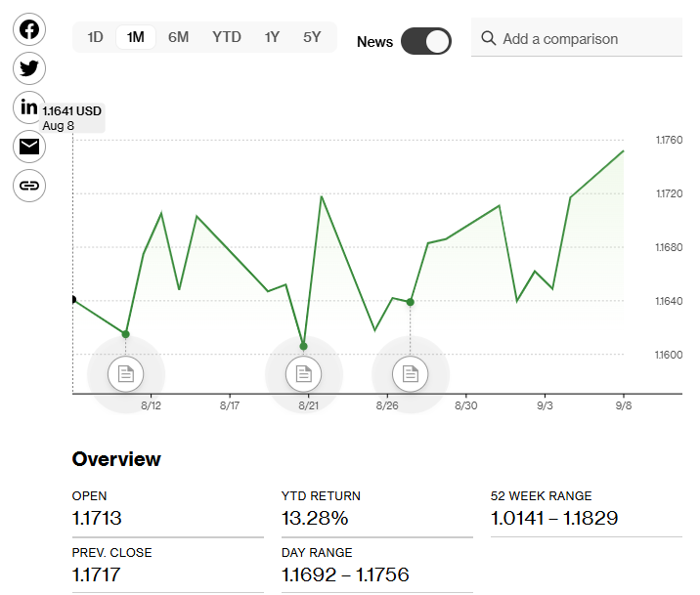Image resolution: width=700 pixels, height=595 pixels.
Task: Toggle the News switch off
Action: (425, 41)
